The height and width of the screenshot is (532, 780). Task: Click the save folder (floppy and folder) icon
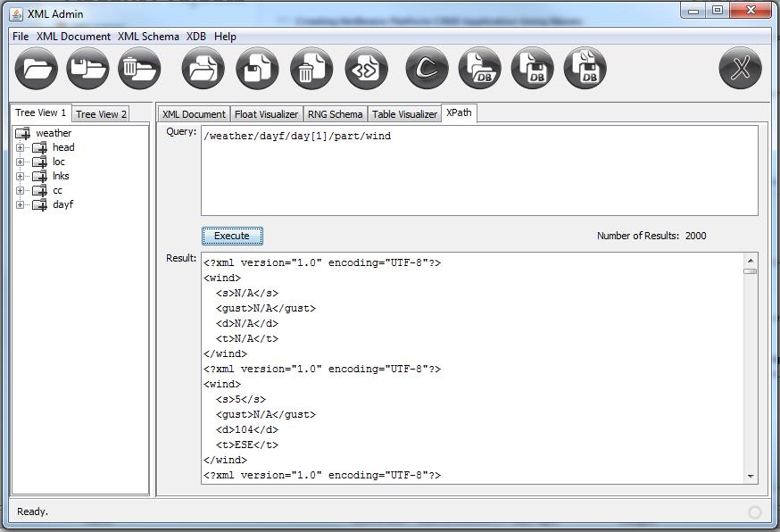click(x=87, y=69)
